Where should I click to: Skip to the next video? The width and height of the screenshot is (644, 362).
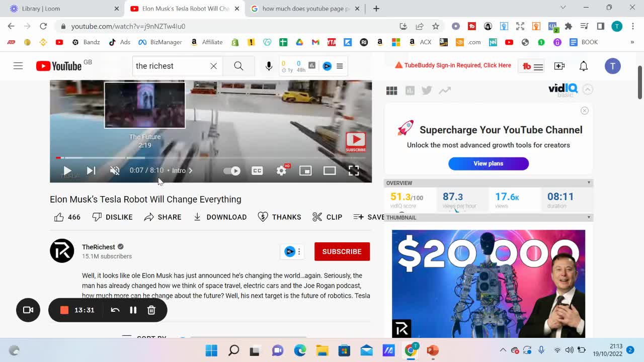[91, 170]
